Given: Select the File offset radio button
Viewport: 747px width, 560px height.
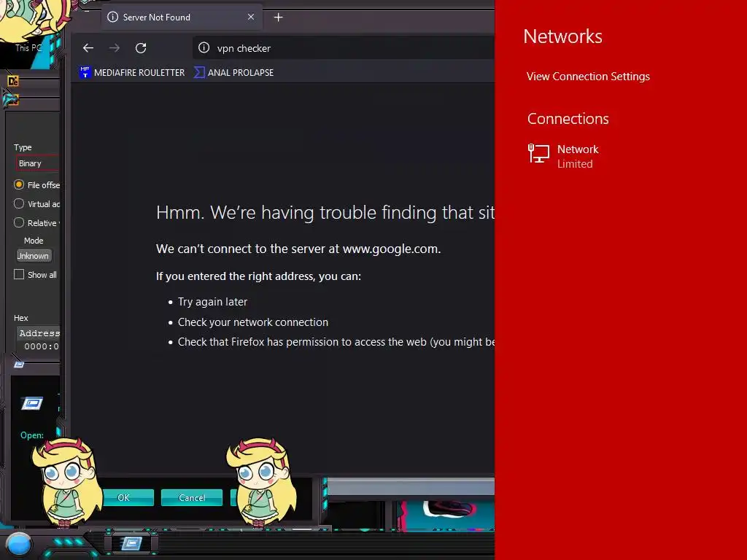Looking at the screenshot, I should tap(19, 184).
